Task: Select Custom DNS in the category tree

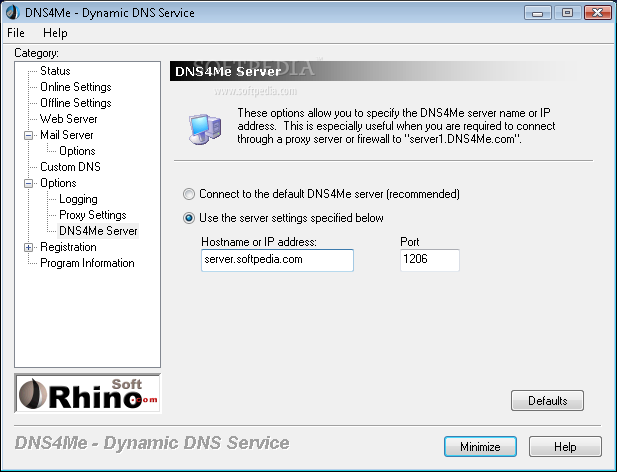Action: click(70, 167)
